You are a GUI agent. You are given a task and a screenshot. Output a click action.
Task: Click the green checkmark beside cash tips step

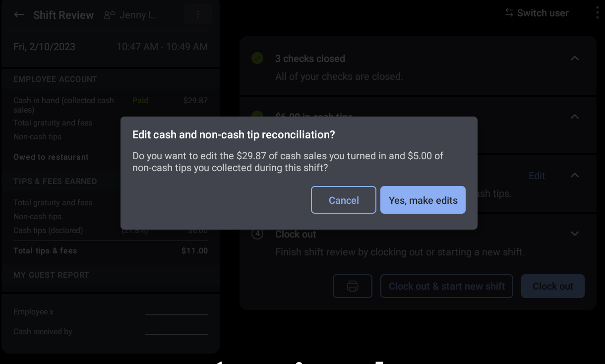pos(257,117)
